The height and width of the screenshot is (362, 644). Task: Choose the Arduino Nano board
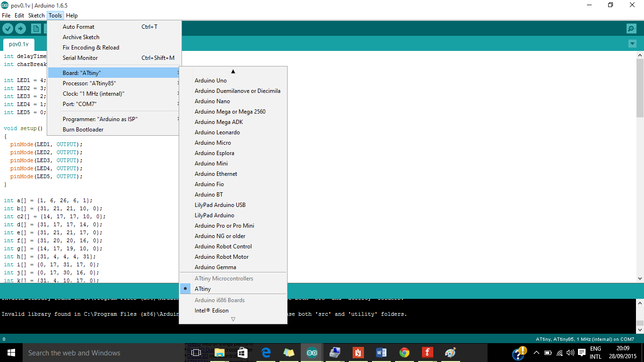[x=233, y=101]
